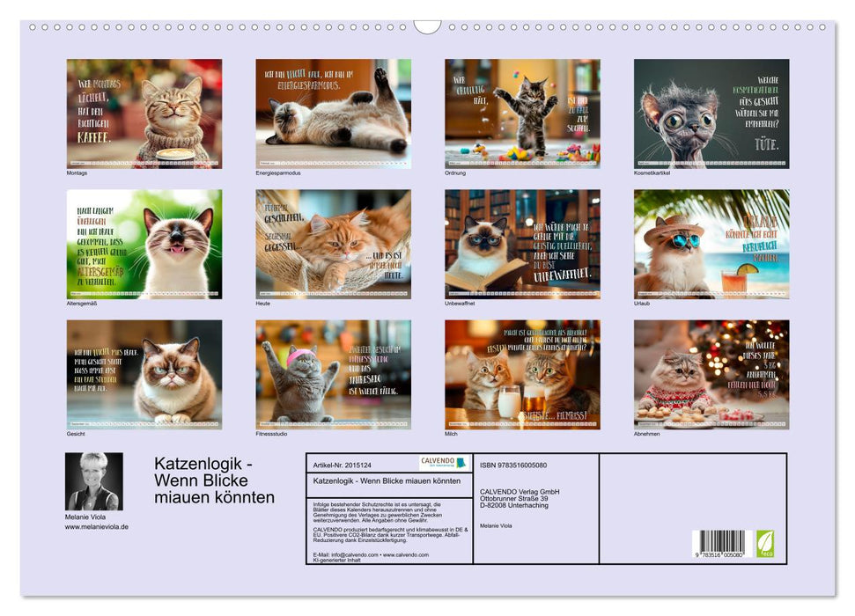Select the Kosmetikartikel cat preview
Viewport: 855px width, 616px height.
click(712, 113)
